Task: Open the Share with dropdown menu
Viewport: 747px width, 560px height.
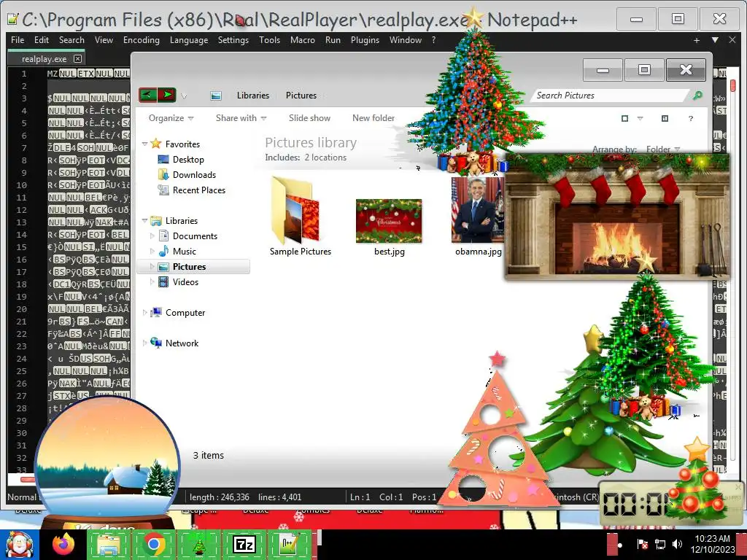Action: tap(241, 118)
